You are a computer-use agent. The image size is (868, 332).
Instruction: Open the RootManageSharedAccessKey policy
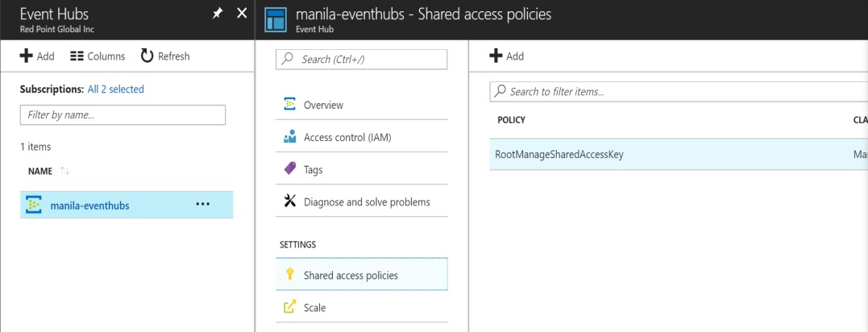pos(559,155)
